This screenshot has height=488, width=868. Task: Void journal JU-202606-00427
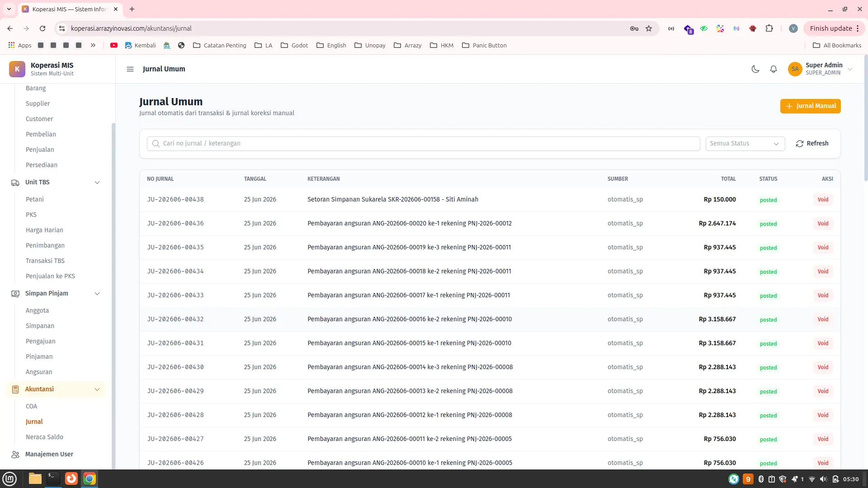tap(823, 439)
